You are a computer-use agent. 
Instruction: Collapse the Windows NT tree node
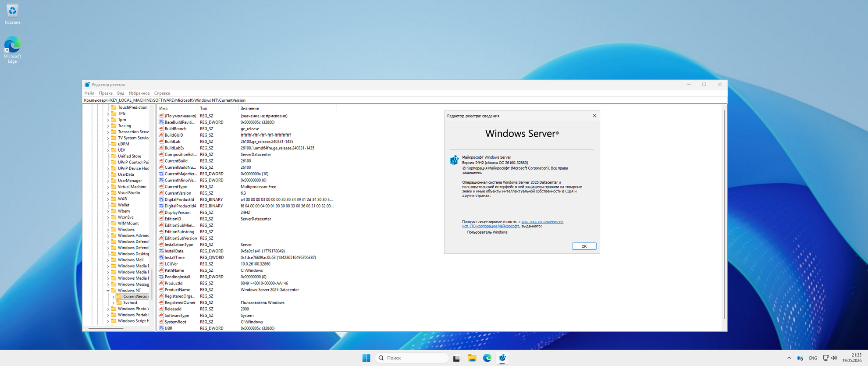click(x=108, y=291)
